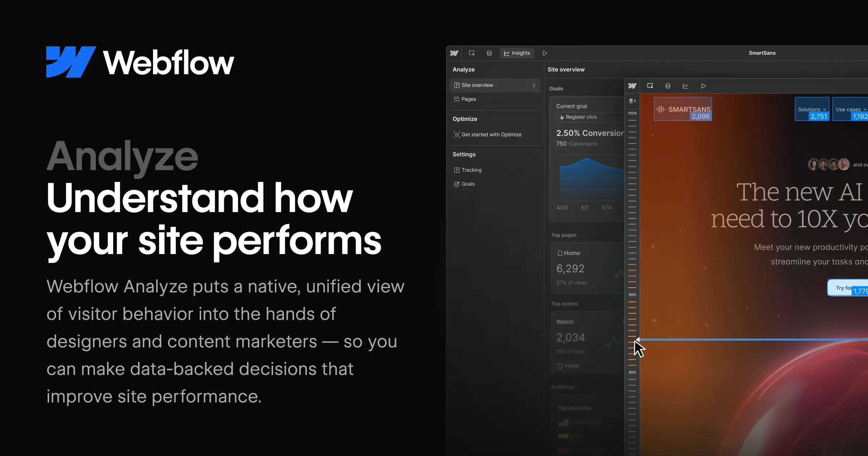The width and height of the screenshot is (868, 456).
Task: Open the Solutions dropdown on the site
Action: click(812, 109)
